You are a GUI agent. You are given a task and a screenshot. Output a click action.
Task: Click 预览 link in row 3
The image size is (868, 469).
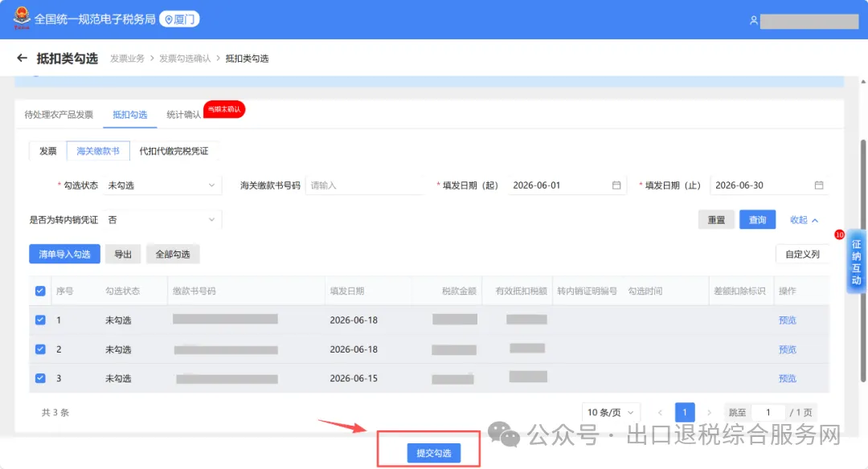tap(787, 378)
